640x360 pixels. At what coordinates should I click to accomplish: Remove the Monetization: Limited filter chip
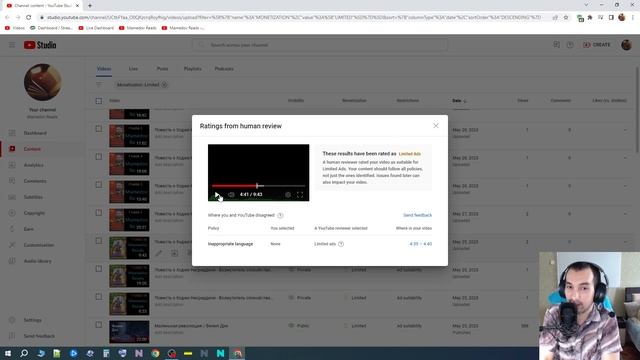tap(164, 84)
